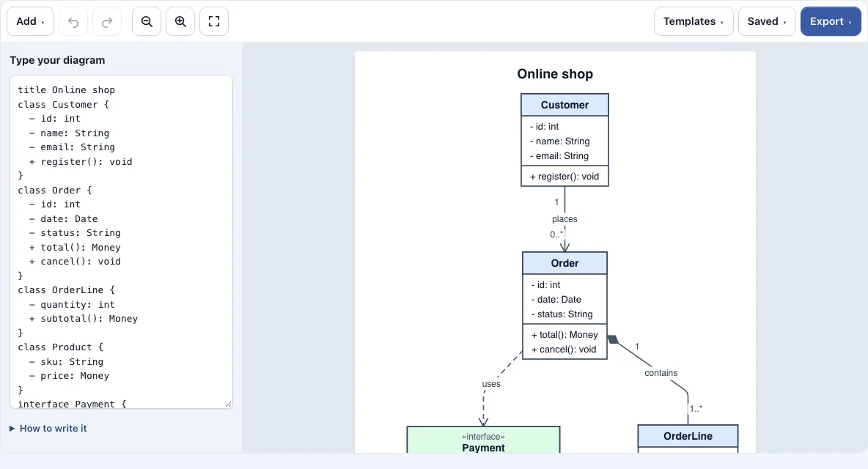Select the Customer class header in diagram
This screenshot has height=469, width=868.
tap(564, 105)
